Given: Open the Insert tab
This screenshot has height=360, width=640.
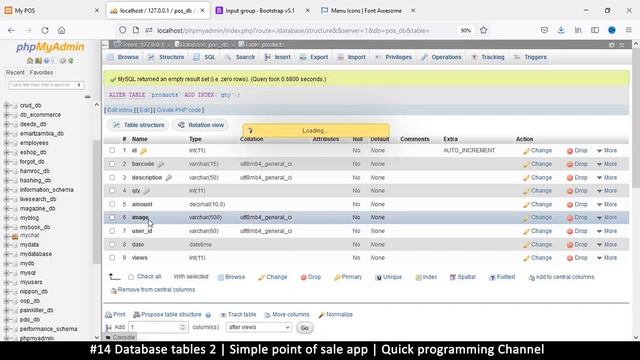Looking at the screenshot, I should point(278,57).
